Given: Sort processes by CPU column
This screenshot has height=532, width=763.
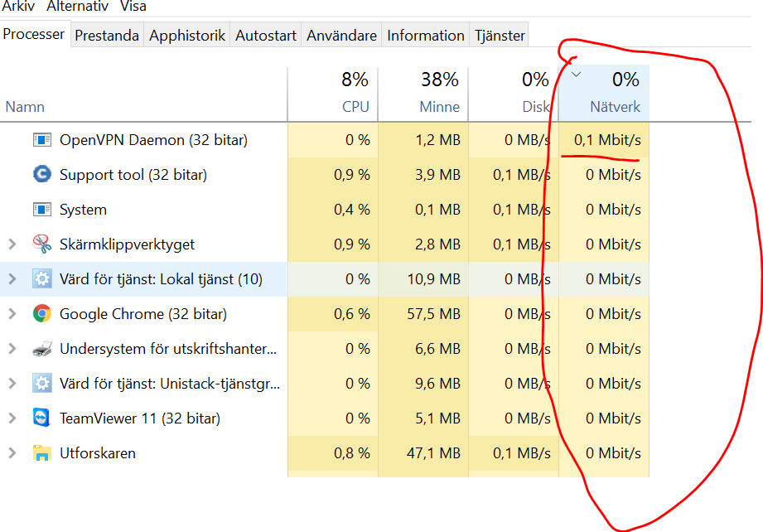Looking at the screenshot, I should coord(355,107).
